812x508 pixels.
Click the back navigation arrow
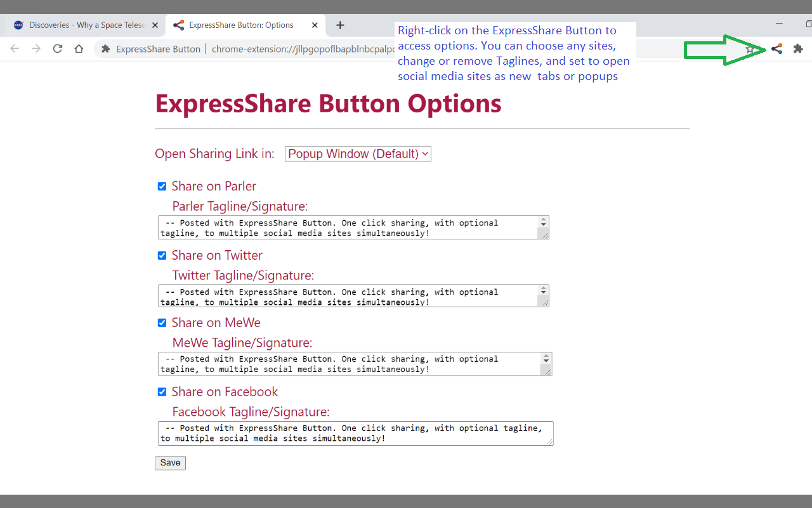click(14, 49)
